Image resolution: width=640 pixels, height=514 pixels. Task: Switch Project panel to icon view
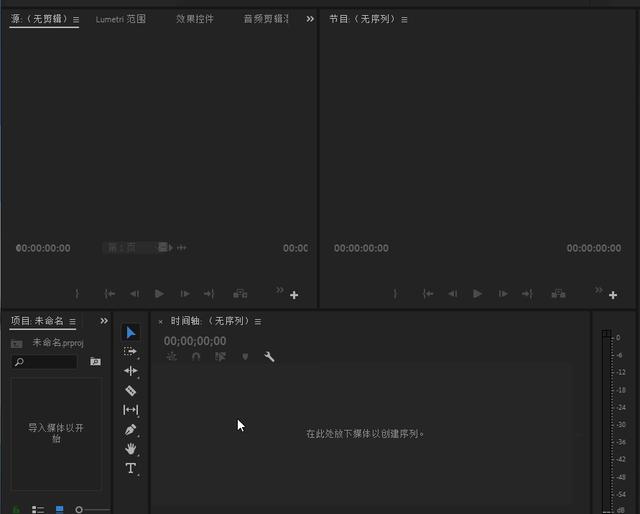point(60,509)
